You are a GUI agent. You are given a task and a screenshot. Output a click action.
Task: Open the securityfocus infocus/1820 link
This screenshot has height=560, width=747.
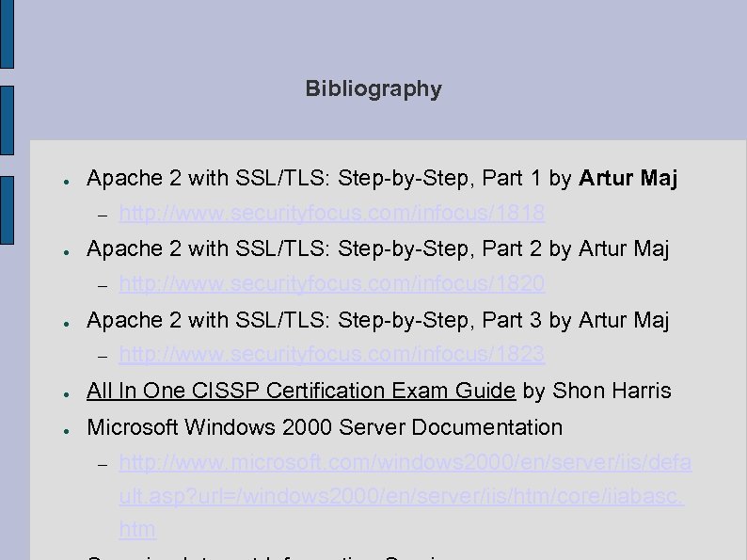[331, 283]
